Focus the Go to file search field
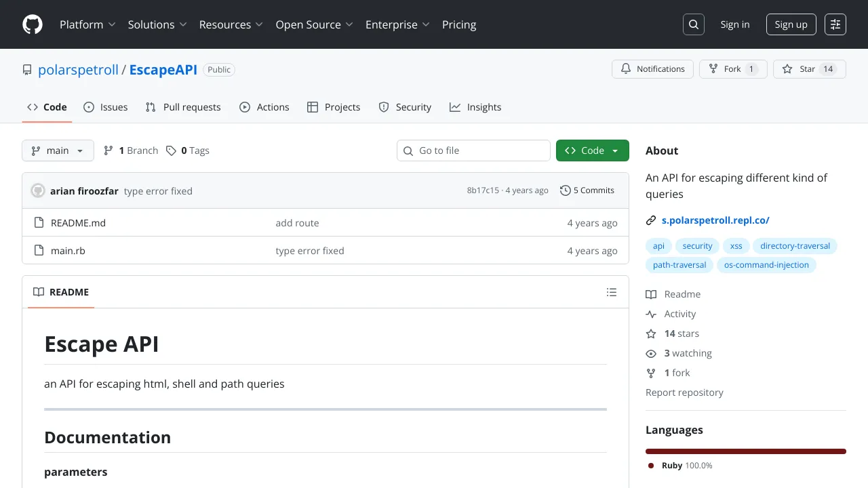 point(473,150)
